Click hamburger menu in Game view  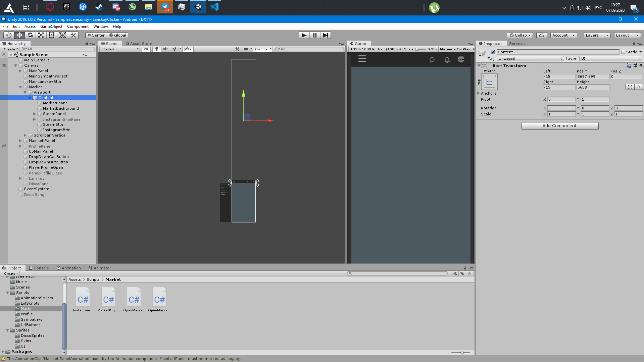click(362, 59)
